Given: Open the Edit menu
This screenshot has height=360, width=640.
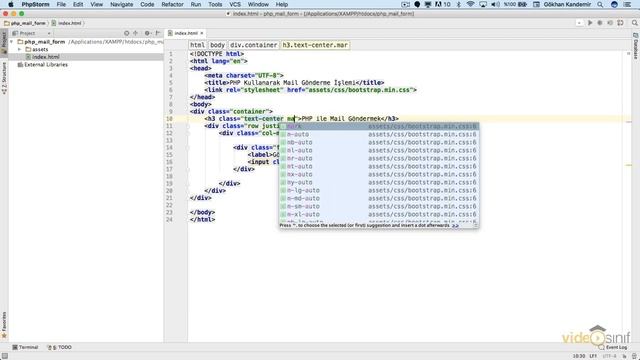Looking at the screenshot, I should point(78,4).
